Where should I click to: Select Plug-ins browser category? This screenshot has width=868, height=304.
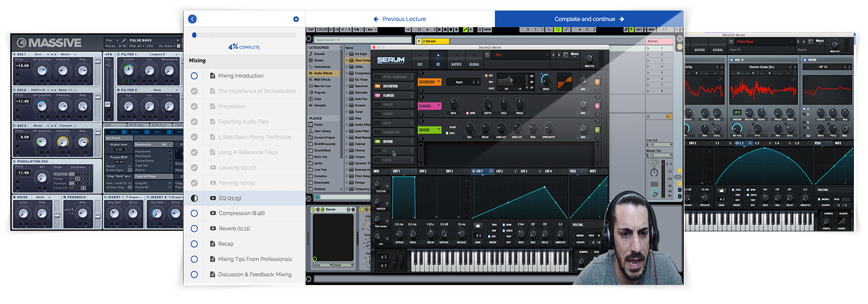click(320, 93)
